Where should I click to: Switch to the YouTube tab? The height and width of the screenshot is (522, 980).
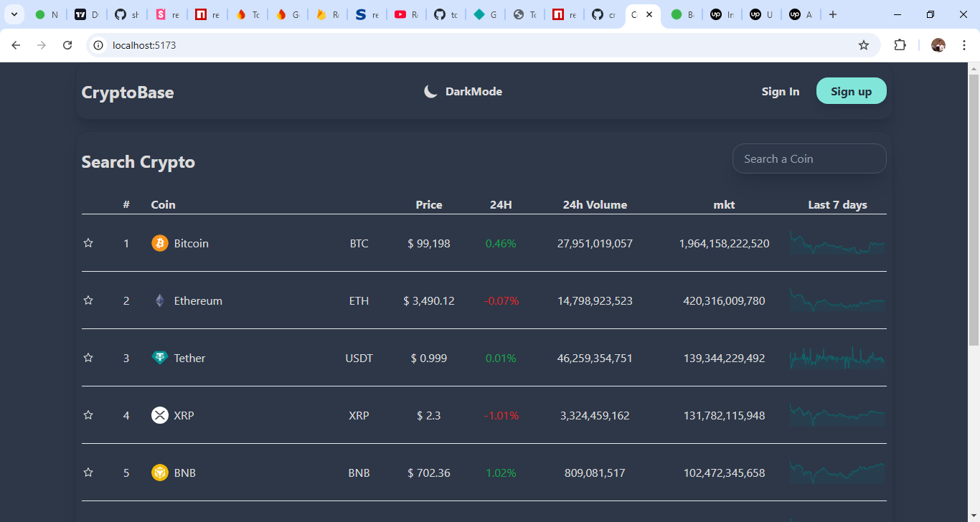(405, 14)
